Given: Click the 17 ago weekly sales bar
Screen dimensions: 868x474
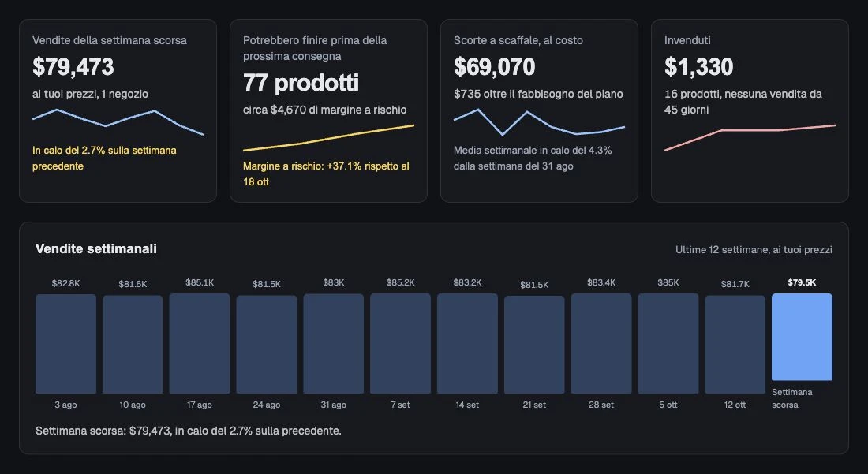Looking at the screenshot, I should 200,343.
